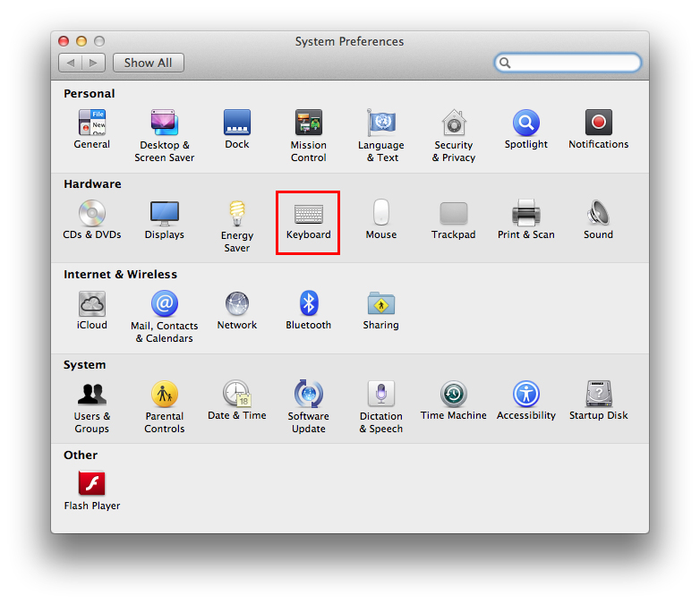
Task: Click the search field in toolbar
Action: pos(573,63)
